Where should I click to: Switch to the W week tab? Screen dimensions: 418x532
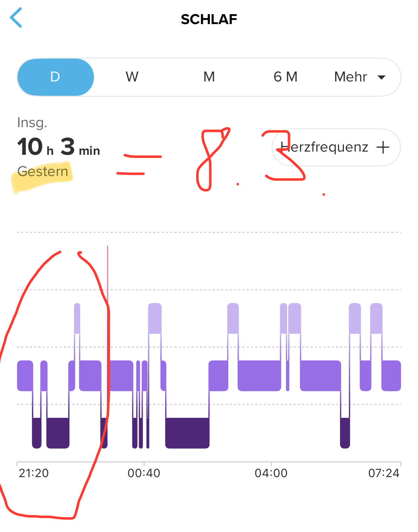tap(132, 77)
